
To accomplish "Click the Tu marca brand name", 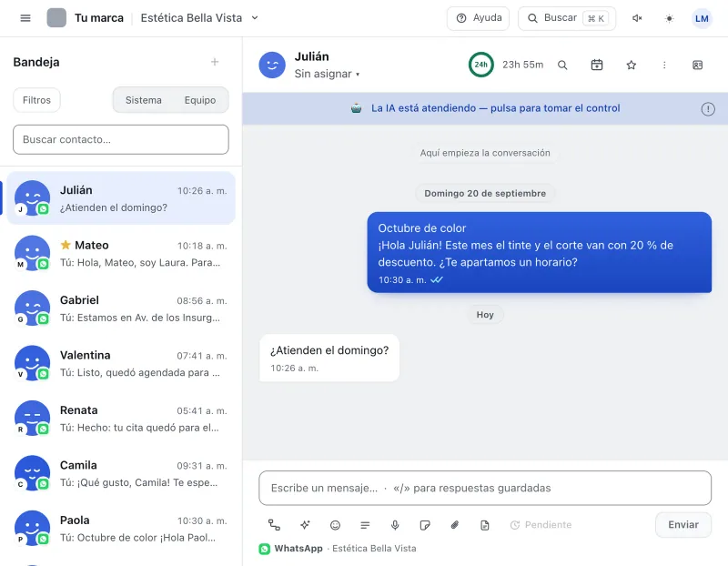I will [x=99, y=18].
